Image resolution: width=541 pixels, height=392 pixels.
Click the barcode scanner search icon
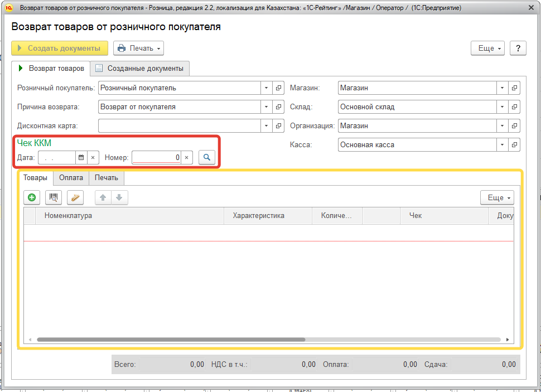click(x=54, y=197)
